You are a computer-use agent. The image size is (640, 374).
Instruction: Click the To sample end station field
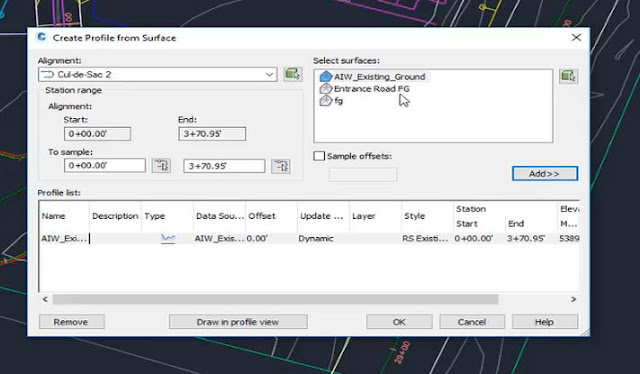click(224, 166)
